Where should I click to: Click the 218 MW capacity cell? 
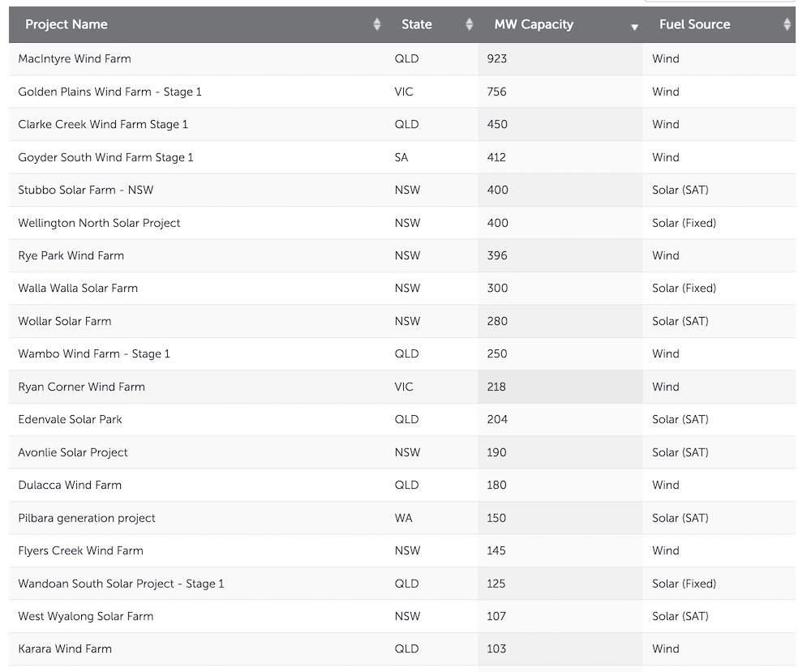tap(560, 387)
